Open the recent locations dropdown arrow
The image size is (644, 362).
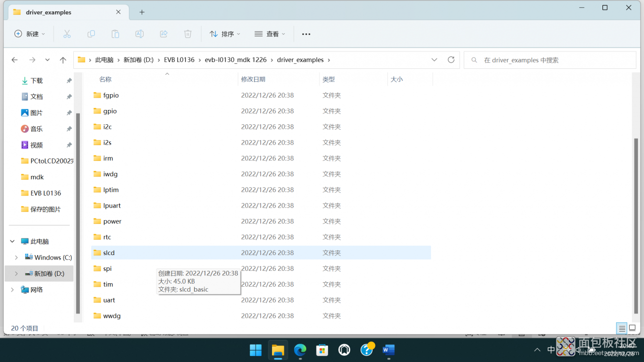47,60
